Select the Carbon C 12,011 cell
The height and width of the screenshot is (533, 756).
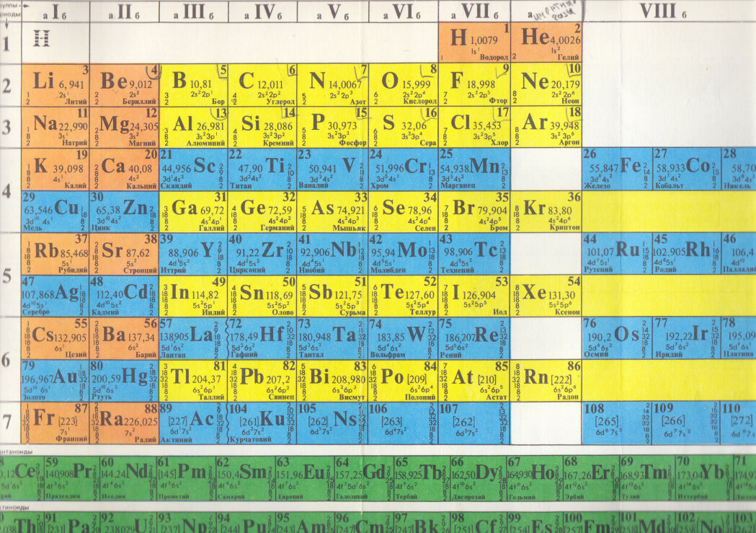click(x=263, y=85)
